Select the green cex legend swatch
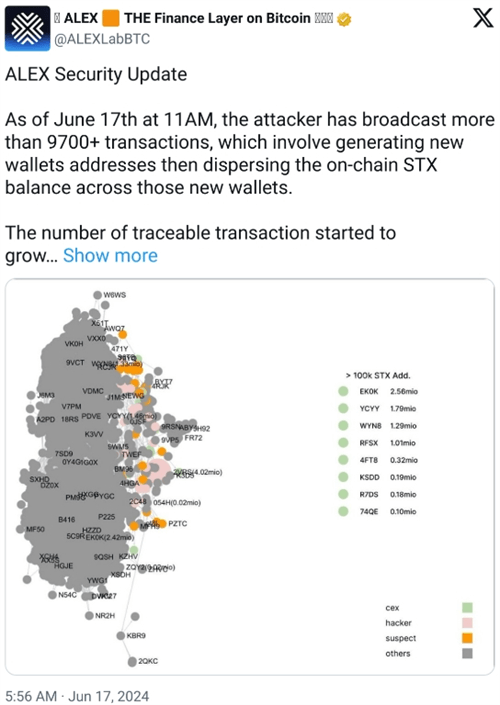Viewport: 500px width, 705px height. (x=467, y=608)
